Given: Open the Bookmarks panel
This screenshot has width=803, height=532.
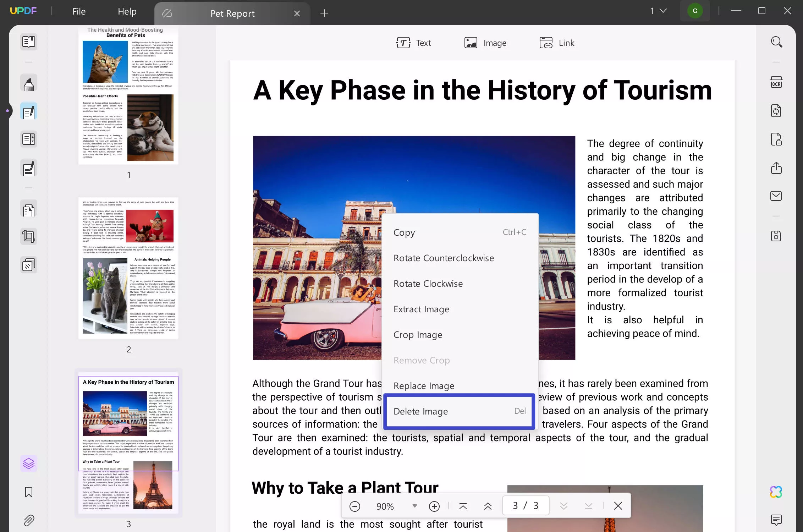Looking at the screenshot, I should pyautogui.click(x=29, y=492).
